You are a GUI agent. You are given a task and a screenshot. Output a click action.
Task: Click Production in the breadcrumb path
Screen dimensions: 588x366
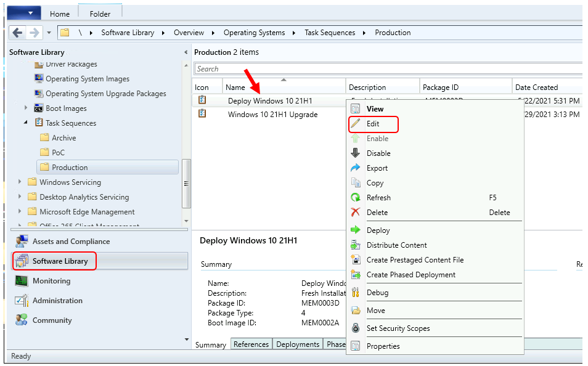[x=393, y=33]
